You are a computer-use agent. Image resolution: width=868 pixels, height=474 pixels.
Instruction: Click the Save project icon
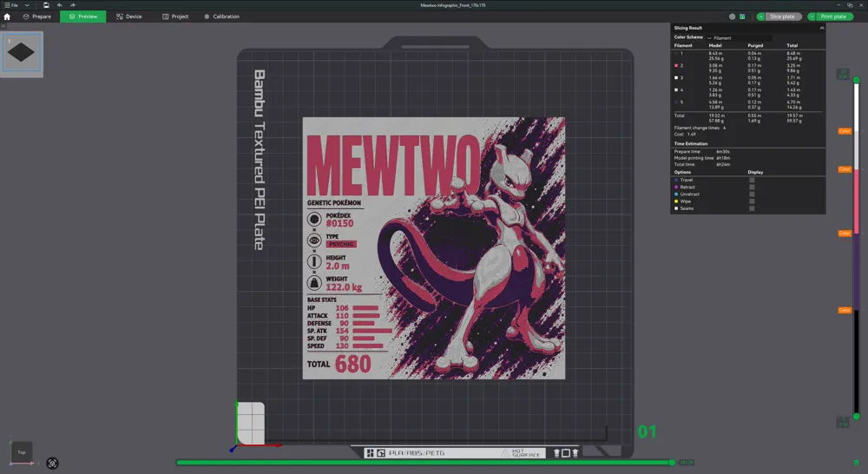46,5
